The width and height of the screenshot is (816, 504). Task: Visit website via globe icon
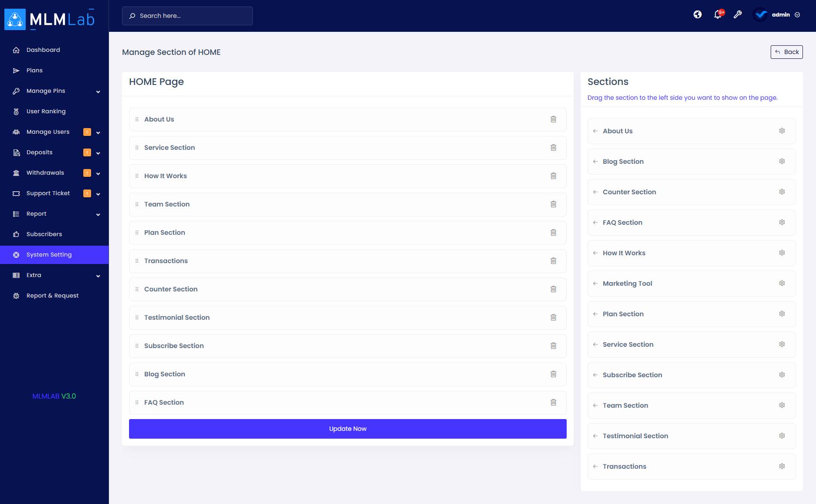coord(697,14)
